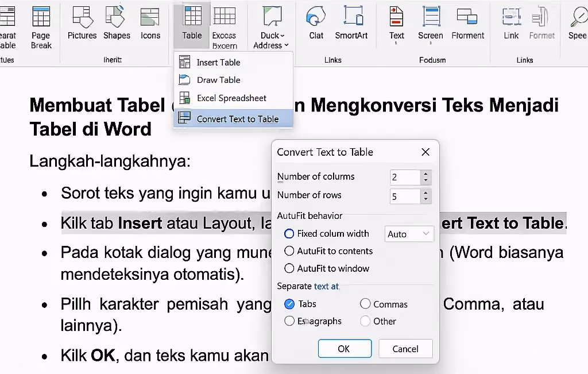Choose Excel Spreadsheet from the menu
588x374 pixels.
click(233, 98)
